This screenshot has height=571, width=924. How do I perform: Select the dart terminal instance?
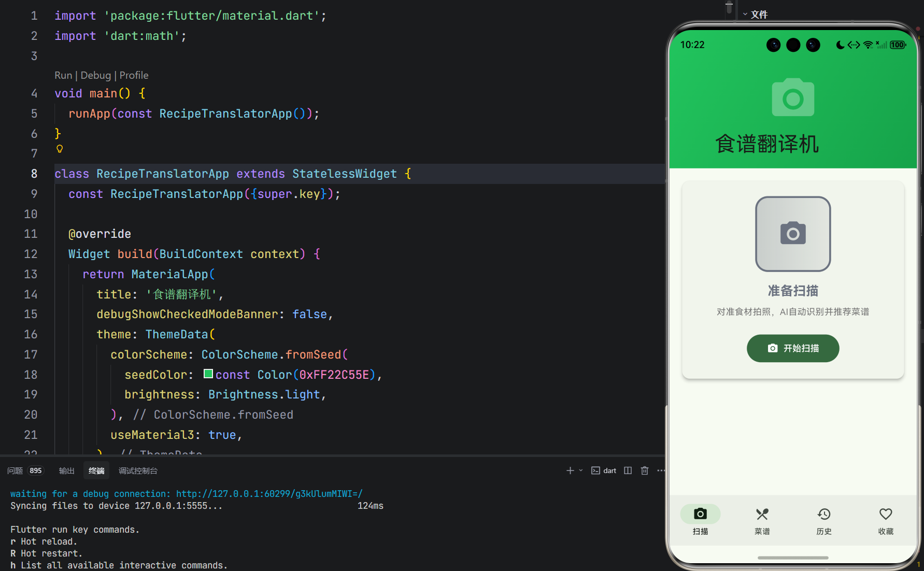click(604, 470)
